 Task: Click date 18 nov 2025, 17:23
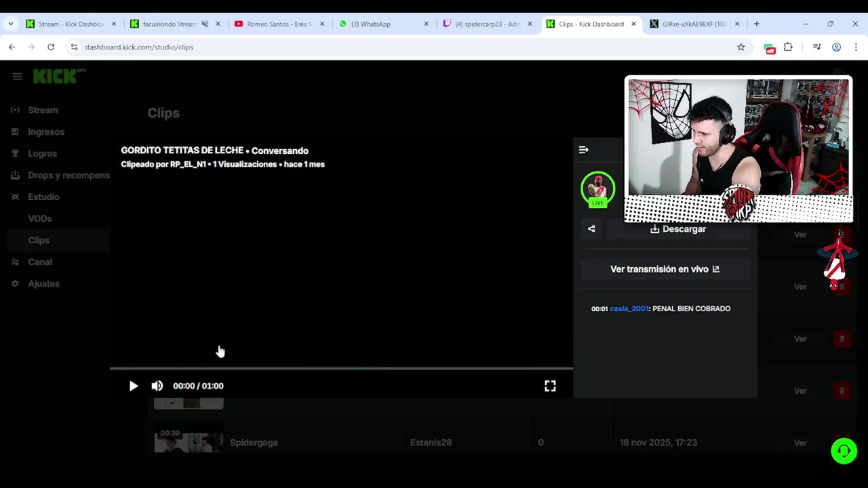658,443
